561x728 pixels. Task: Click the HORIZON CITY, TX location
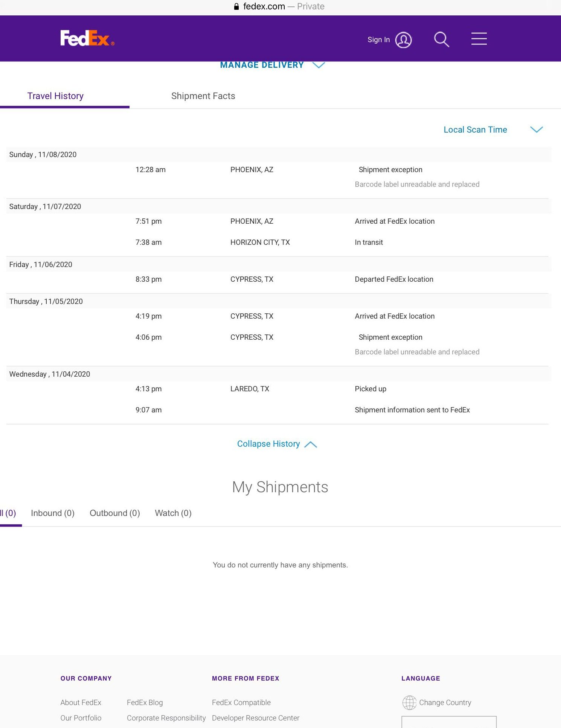click(260, 242)
